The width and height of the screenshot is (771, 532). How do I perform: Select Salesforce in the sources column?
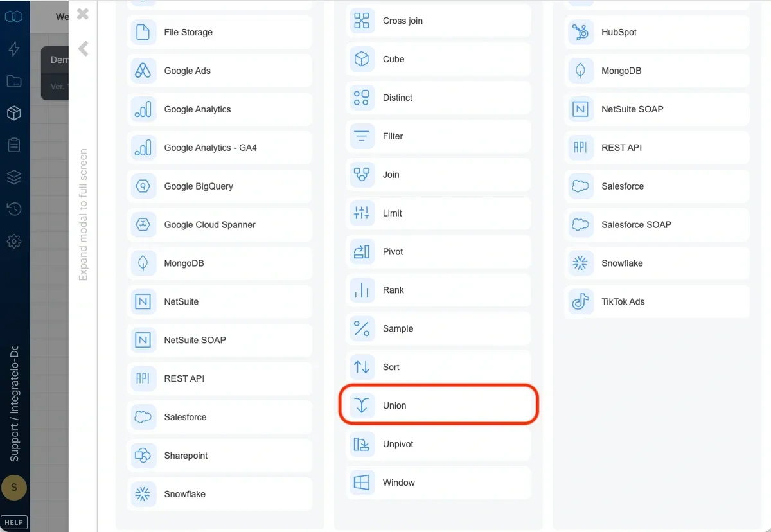pos(220,417)
